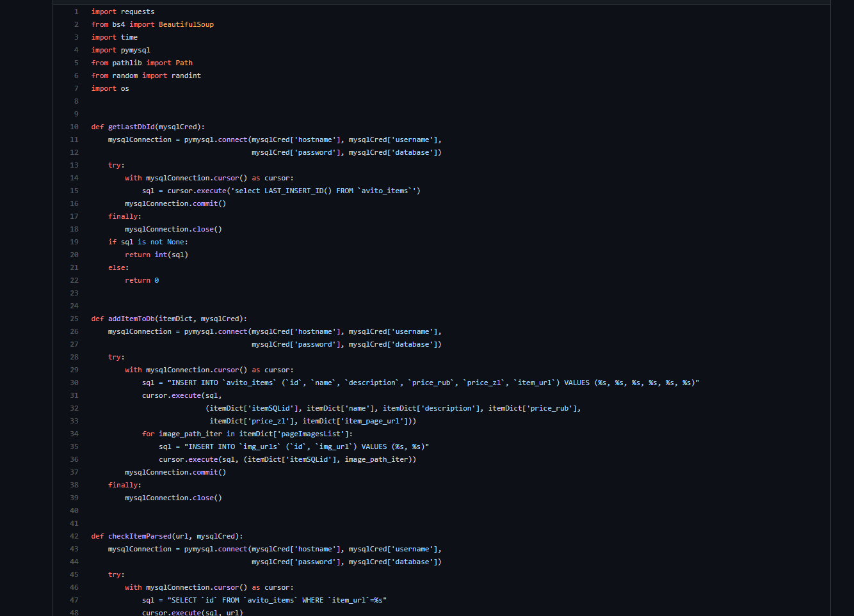Select line number 42
Screen dimensions: 854x616
click(x=74, y=536)
